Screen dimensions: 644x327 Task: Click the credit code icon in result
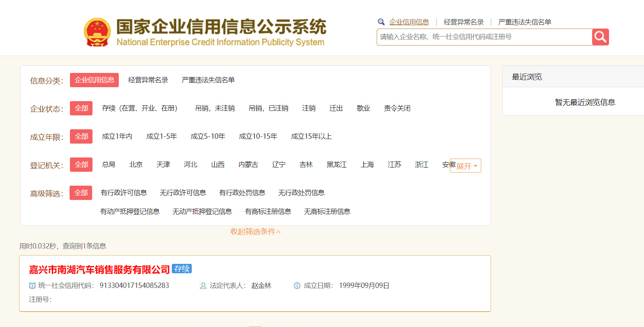click(32, 286)
